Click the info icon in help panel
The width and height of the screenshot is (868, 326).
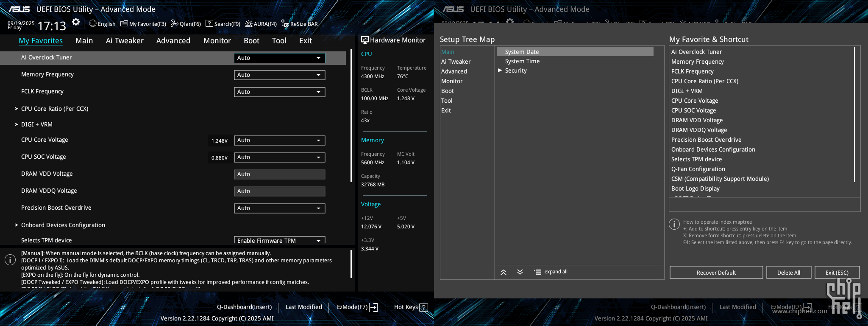10,260
